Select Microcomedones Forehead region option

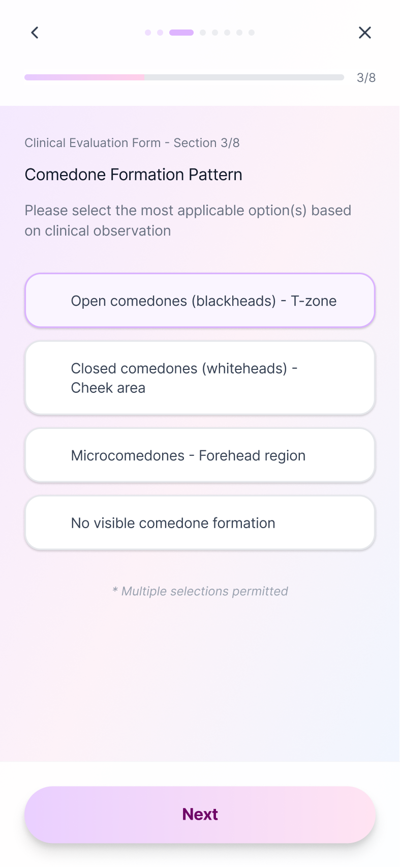coord(200,455)
